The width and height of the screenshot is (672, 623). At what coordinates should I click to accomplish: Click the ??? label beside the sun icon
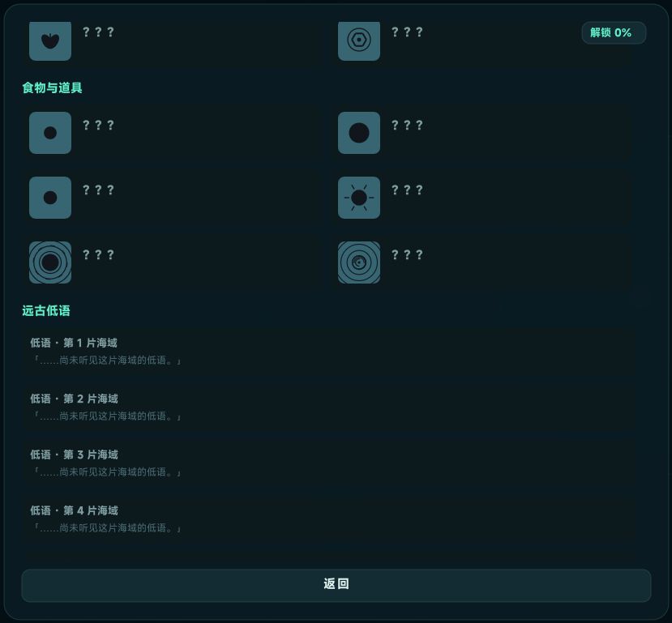click(407, 190)
